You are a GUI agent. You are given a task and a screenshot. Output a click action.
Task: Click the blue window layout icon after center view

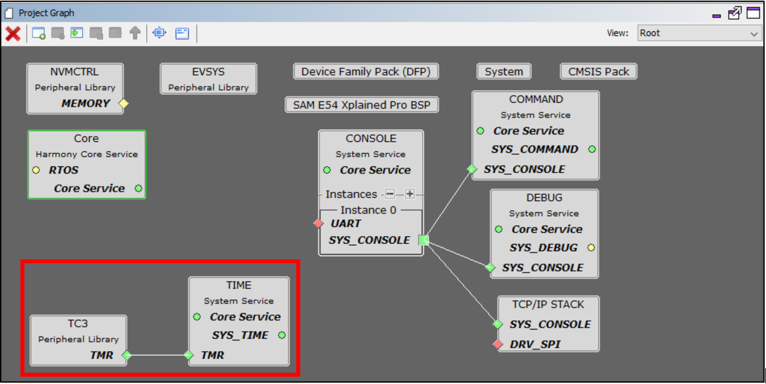pyautogui.click(x=182, y=33)
